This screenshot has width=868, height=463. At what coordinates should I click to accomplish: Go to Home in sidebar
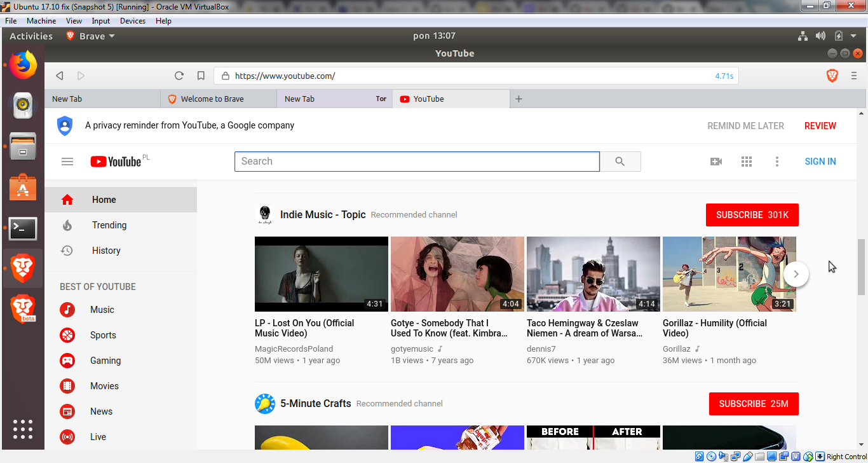[x=121, y=200]
